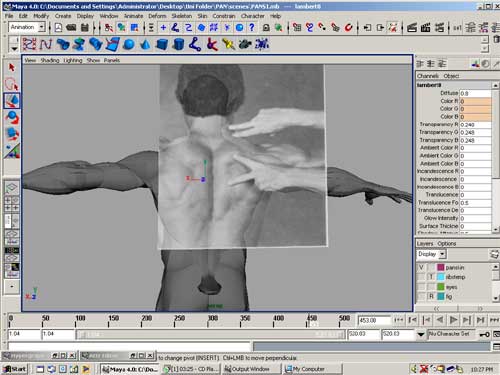
Task: Click the single perspective layout icon
Action: (12, 188)
